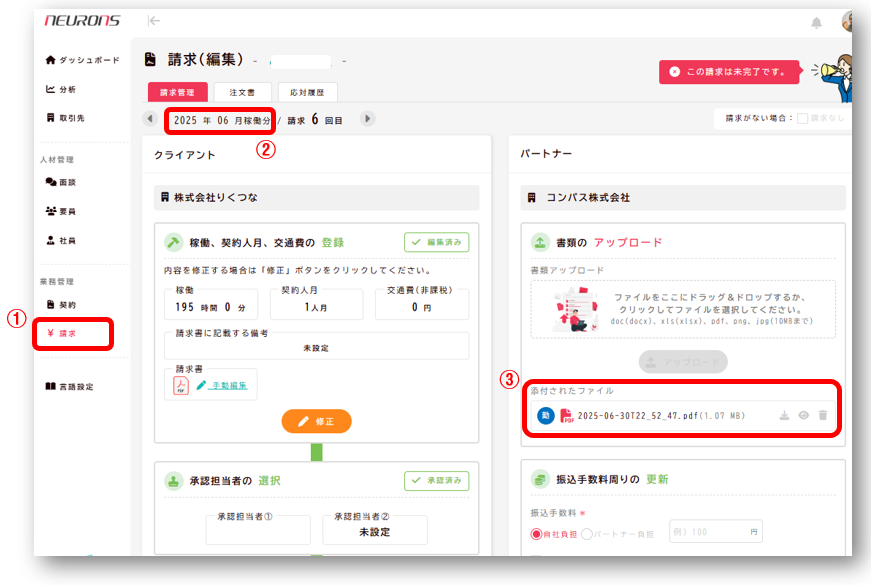Select 自社負担 radio button
Viewport: 871px width, 585px height.
(x=537, y=534)
